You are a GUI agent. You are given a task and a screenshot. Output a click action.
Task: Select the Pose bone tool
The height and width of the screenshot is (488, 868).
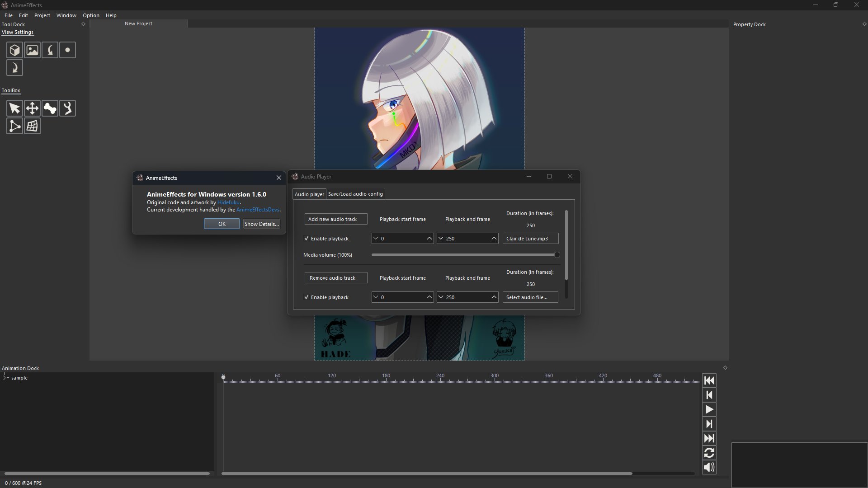[x=67, y=108]
